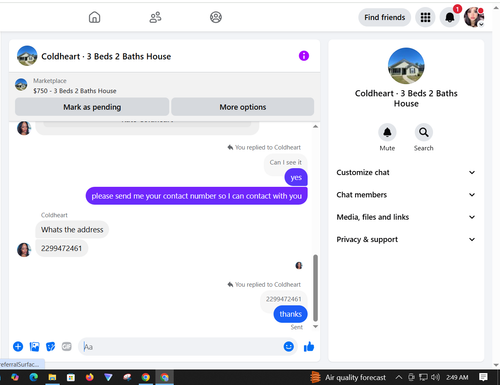Open notifications bell with red badge
Image resolution: width=500 pixels, height=385 pixels.
450,17
